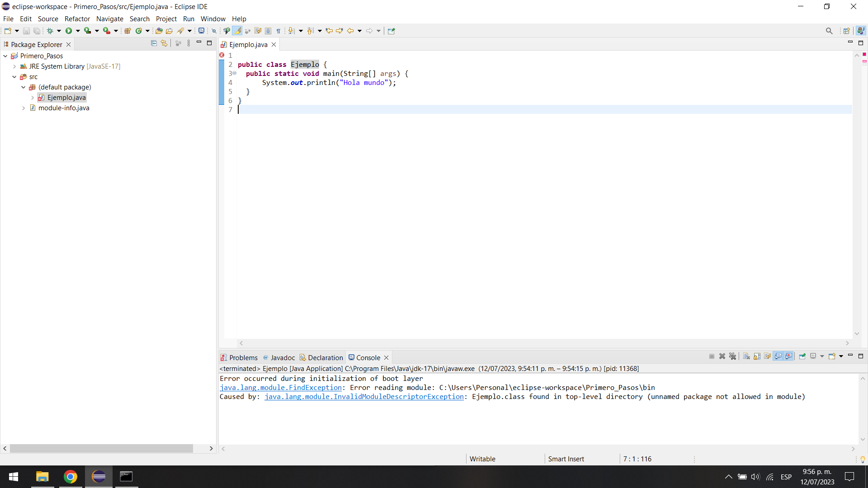Toggle editor Word Wrap icon
Viewport: 868px width, 488px height.
pos(258,31)
